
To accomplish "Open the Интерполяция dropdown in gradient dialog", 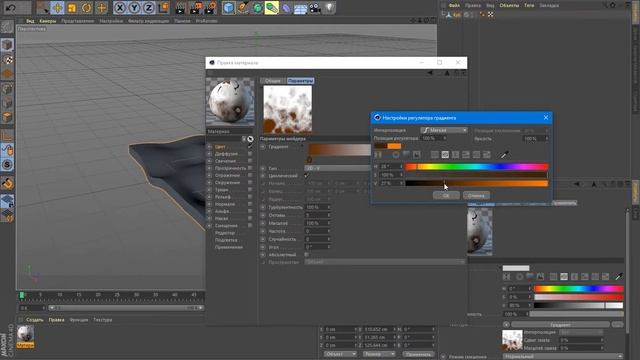I will (444, 130).
